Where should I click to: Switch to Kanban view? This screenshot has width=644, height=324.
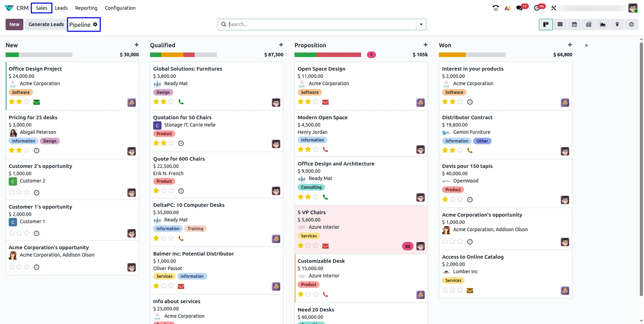point(546,24)
